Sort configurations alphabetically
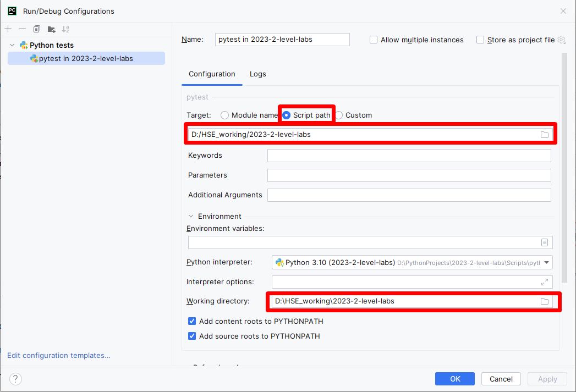This screenshot has height=392, width=576. point(65,29)
